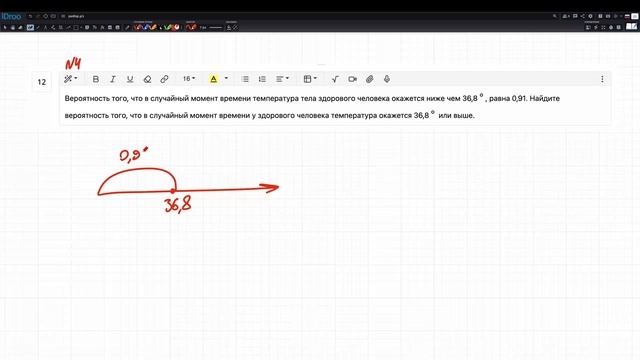Screen dimensions: 640x360
Task: Open the font size 16 dropdown
Action: tap(189, 78)
